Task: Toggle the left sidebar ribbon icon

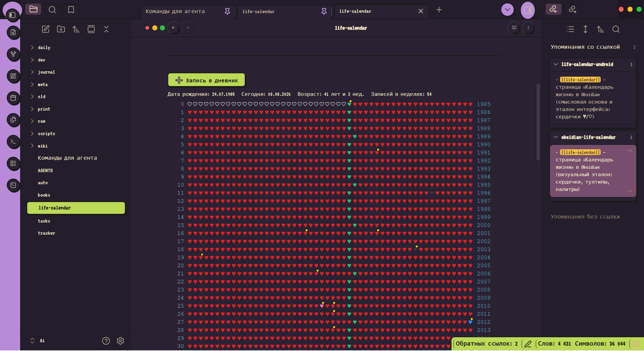Action: 12,15
